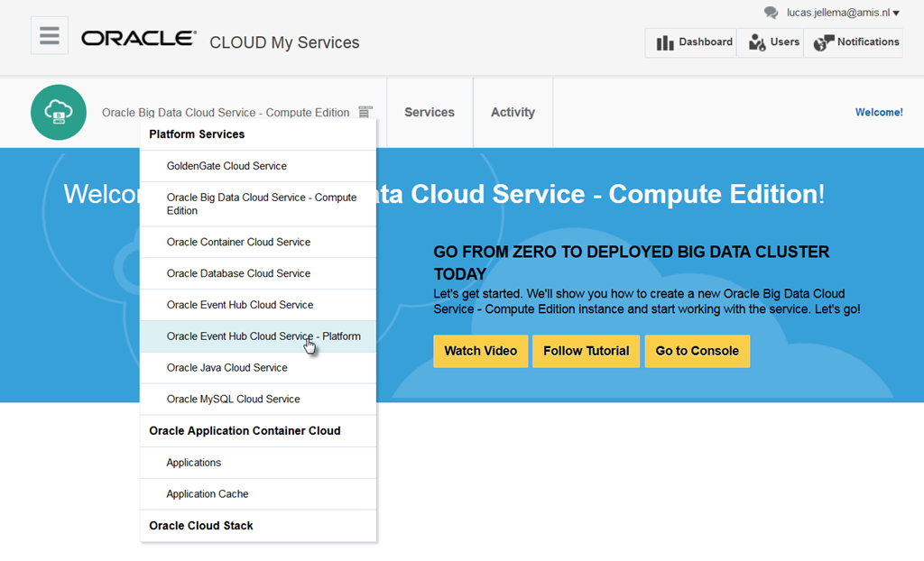This screenshot has width=924, height=561.
Task: Toggle the service switcher list icon
Action: pos(365,113)
